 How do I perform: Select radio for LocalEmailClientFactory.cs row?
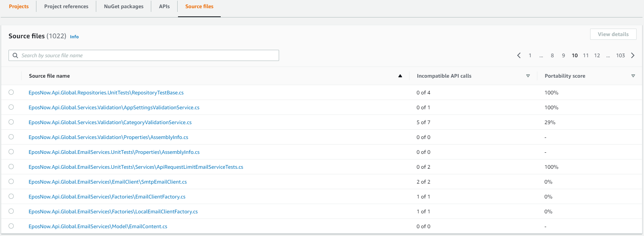(11, 211)
